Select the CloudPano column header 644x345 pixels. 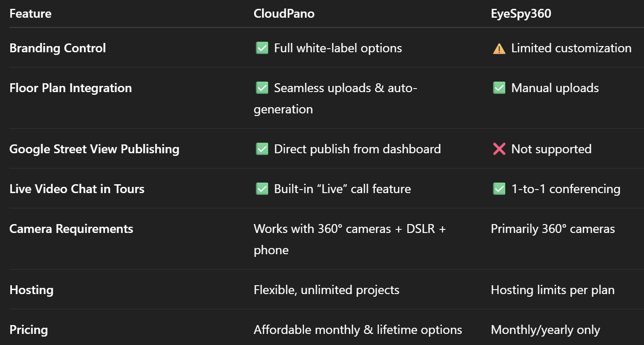284,14
